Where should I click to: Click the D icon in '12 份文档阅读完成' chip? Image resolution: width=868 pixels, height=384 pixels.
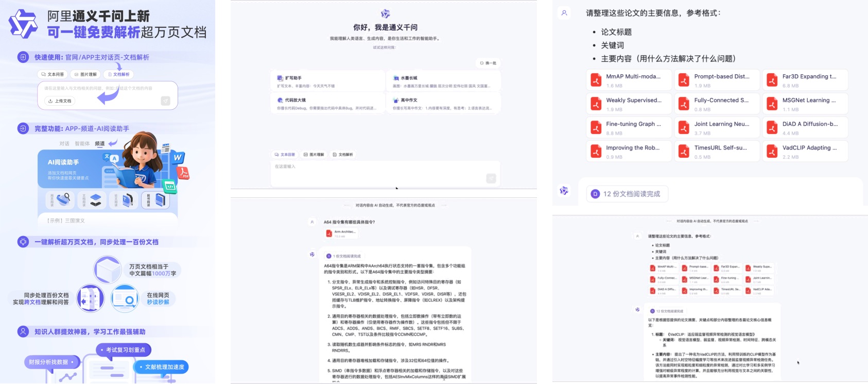[595, 194]
